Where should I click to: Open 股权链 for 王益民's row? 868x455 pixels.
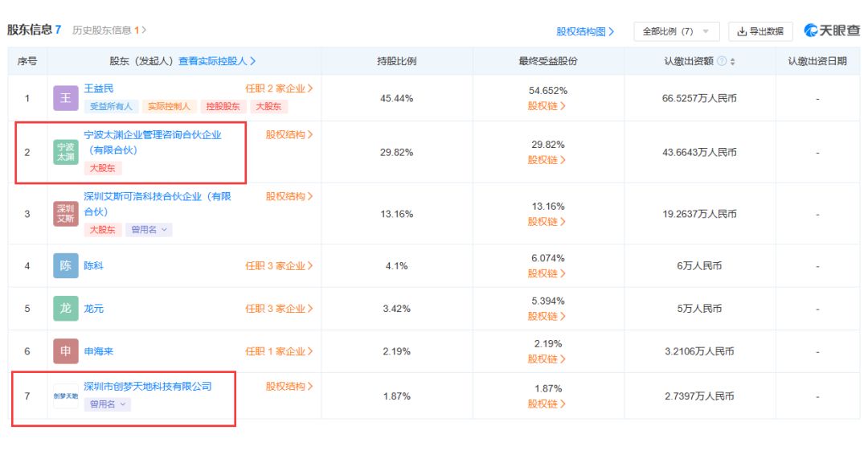pyautogui.click(x=547, y=106)
